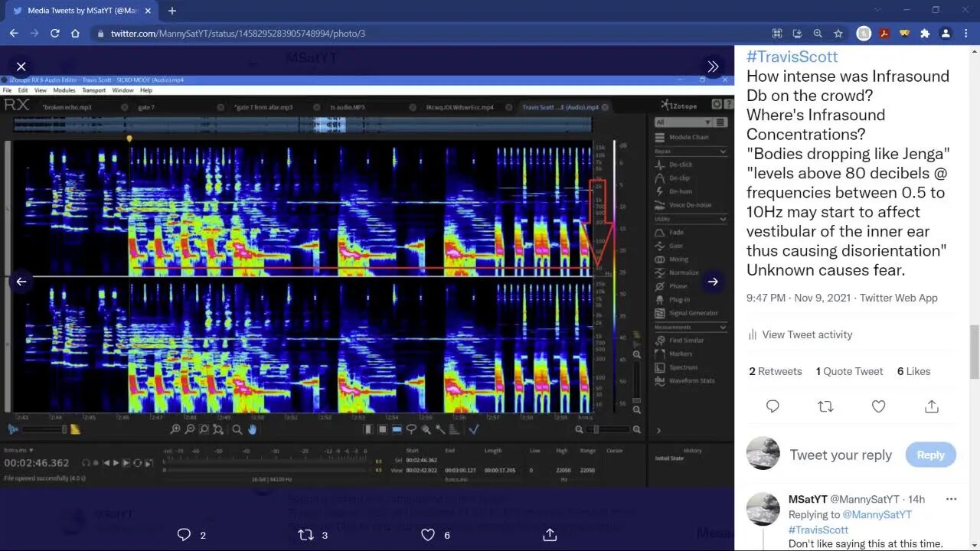Image resolution: width=980 pixels, height=551 pixels.
Task: Click the tweet sidebar scrollbar thumb
Action: pos(974,352)
